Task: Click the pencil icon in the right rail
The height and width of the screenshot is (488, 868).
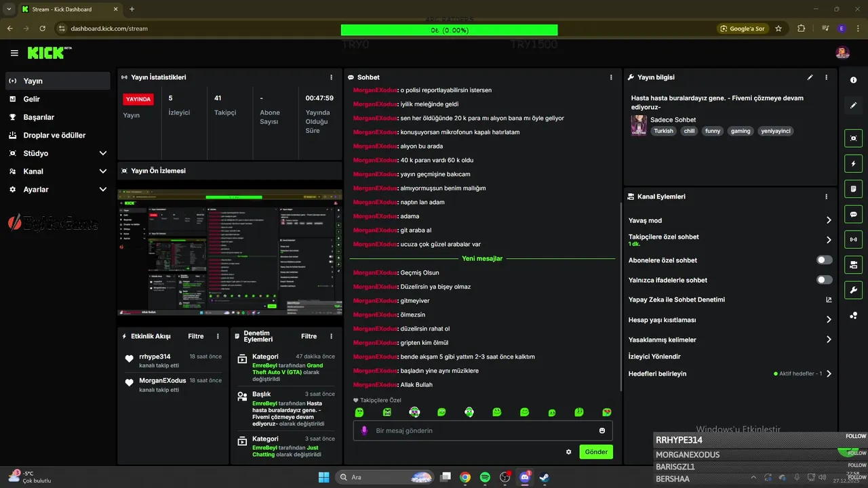Action: [853, 106]
